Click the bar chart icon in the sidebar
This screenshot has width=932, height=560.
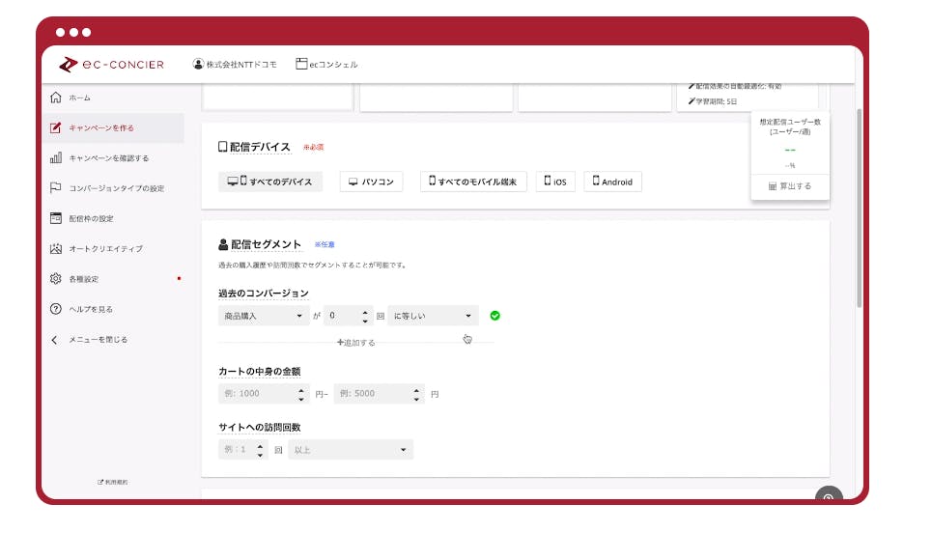(56, 157)
